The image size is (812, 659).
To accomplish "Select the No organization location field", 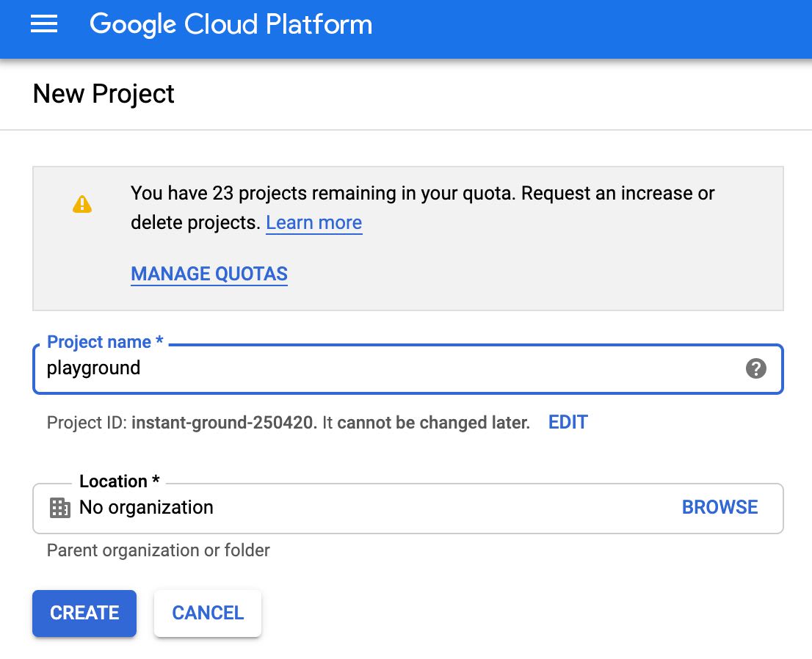I will click(x=408, y=509).
